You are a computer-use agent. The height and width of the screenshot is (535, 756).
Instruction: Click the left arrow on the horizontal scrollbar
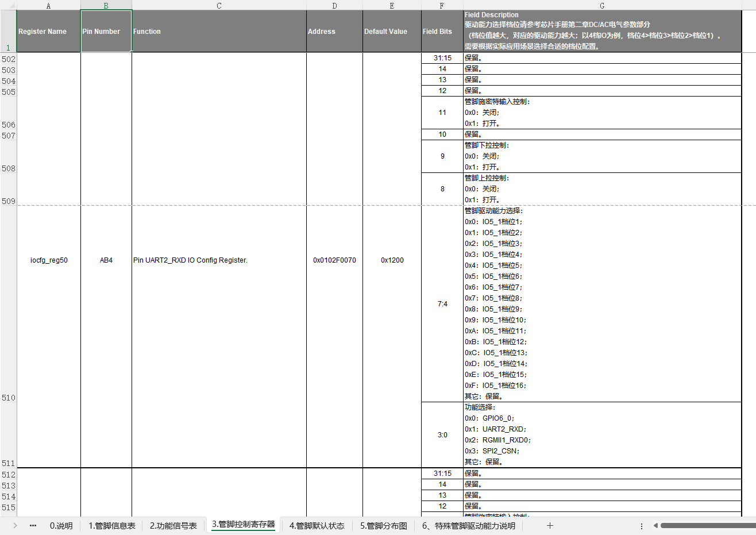coord(655,525)
